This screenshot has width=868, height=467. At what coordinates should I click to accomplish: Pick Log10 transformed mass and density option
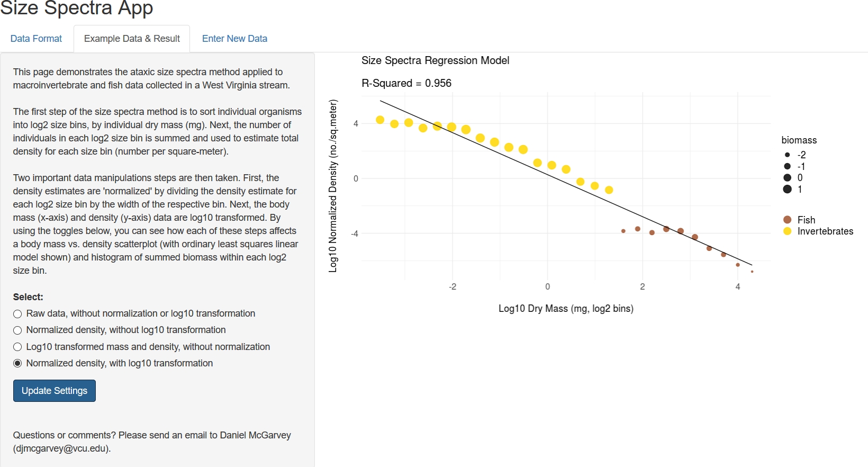(x=17, y=347)
